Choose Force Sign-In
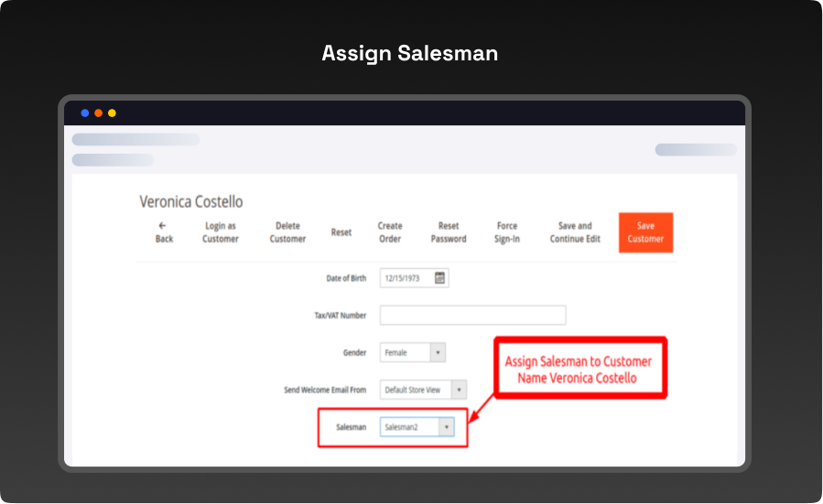 point(507,232)
